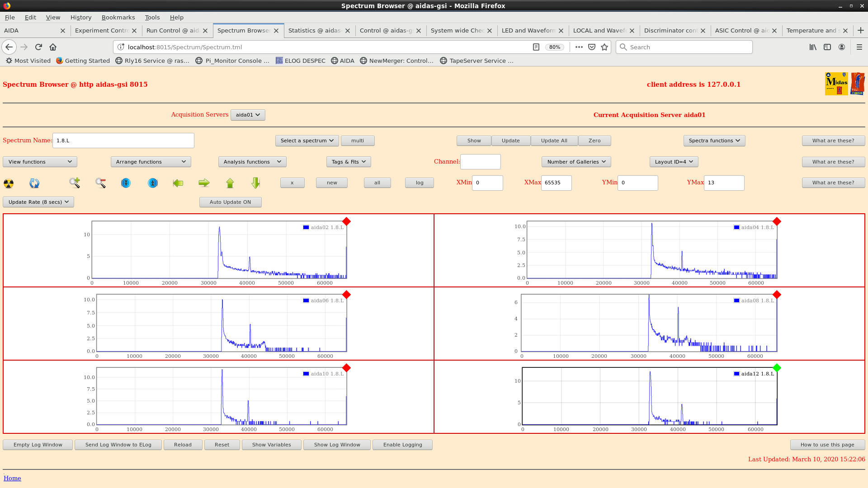Toggle the Auto Update ON button
This screenshot has height=488, width=868.
[230, 202]
